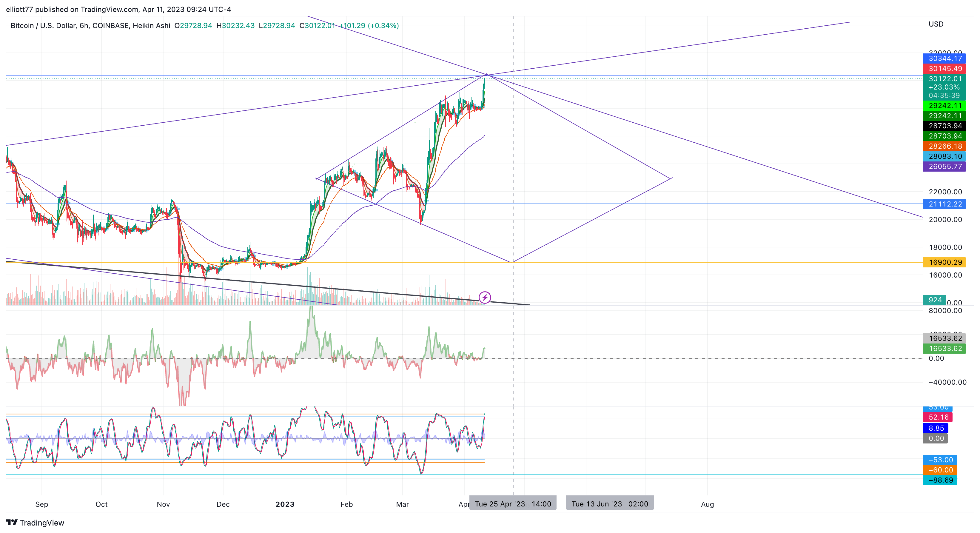The width and height of the screenshot is (980, 533).
Task: Click the 28703.94 black price label
Action: pyautogui.click(x=944, y=126)
